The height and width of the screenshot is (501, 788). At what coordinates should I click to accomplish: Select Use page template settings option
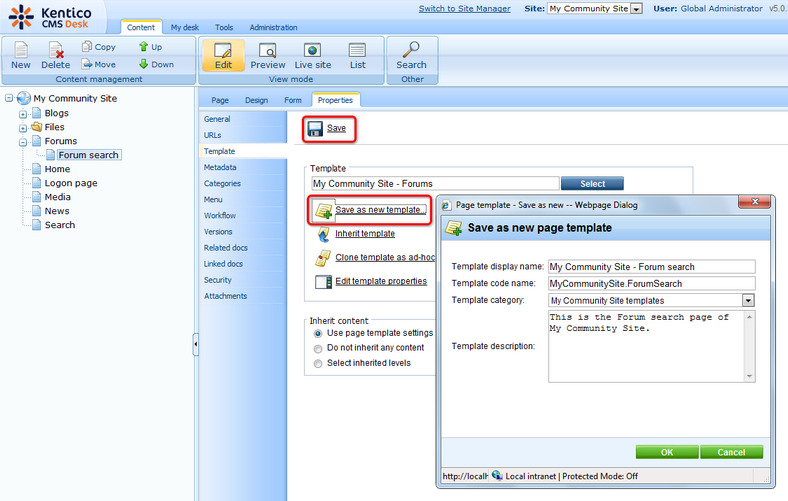[x=318, y=333]
